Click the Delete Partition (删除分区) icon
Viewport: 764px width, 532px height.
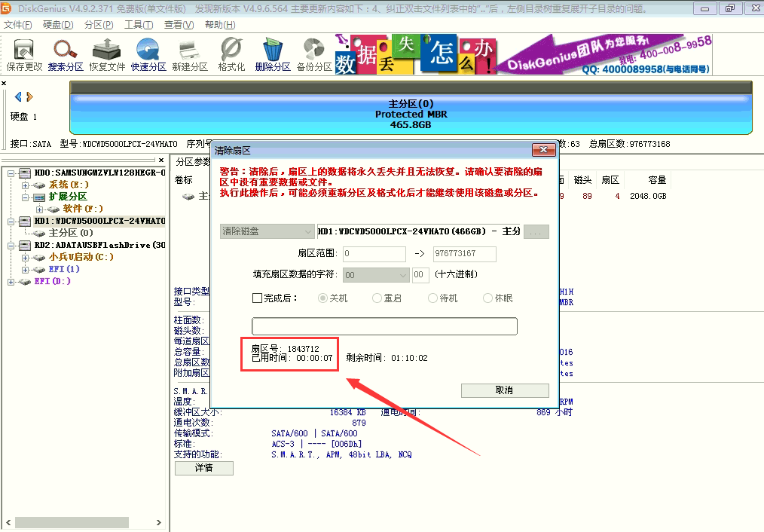pyautogui.click(x=273, y=55)
